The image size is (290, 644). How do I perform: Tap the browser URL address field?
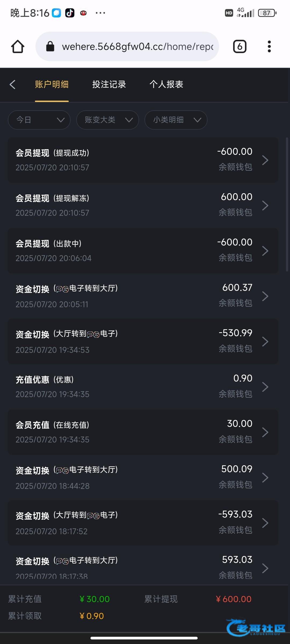click(x=137, y=46)
